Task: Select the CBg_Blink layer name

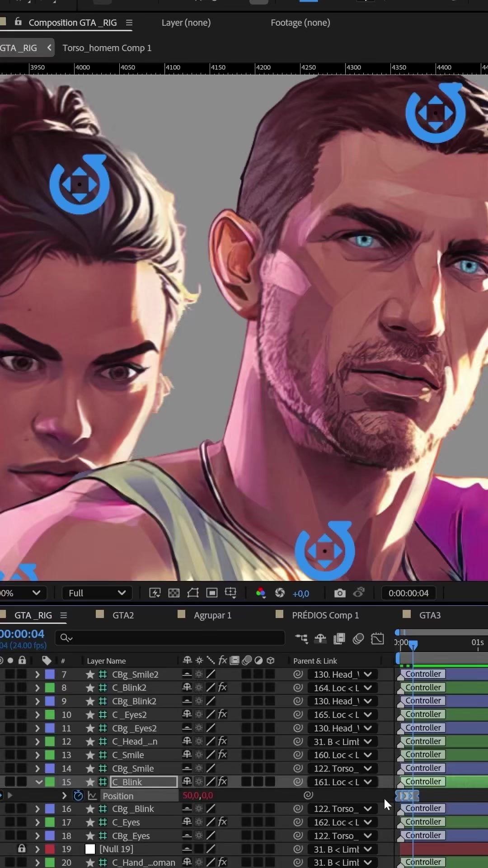Action: (133, 809)
